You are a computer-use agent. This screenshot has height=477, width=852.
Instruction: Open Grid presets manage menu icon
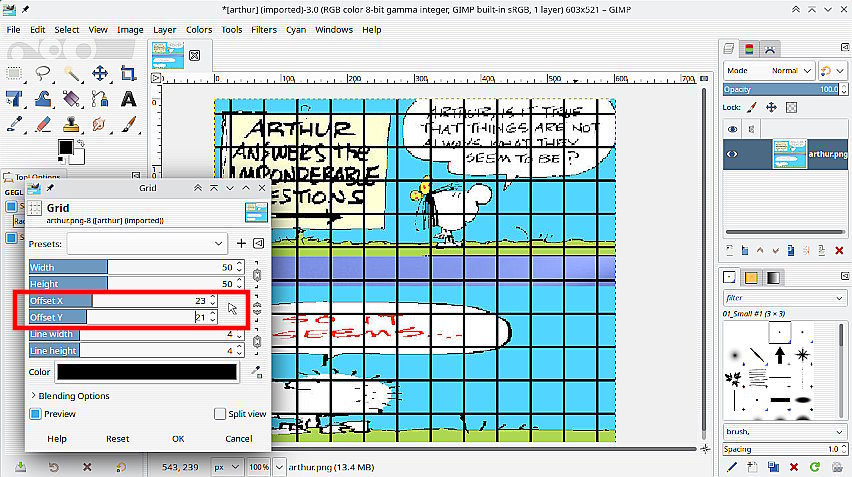point(259,243)
